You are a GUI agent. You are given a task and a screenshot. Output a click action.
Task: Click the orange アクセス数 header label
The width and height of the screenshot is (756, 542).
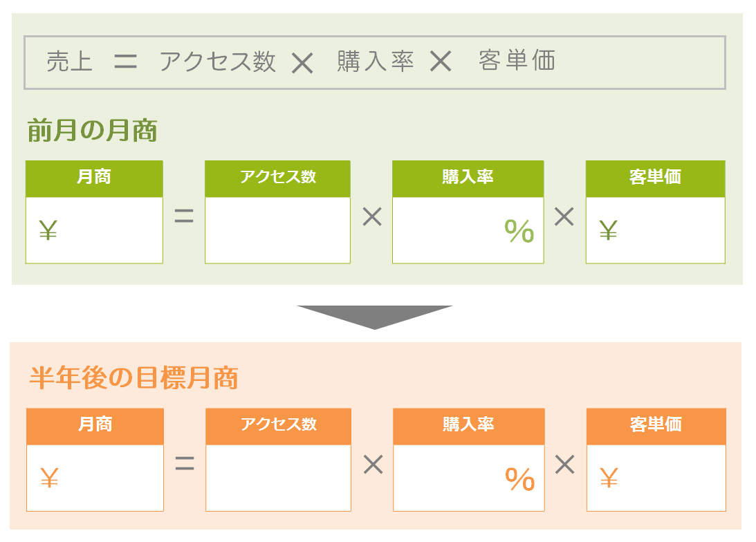coord(278,424)
